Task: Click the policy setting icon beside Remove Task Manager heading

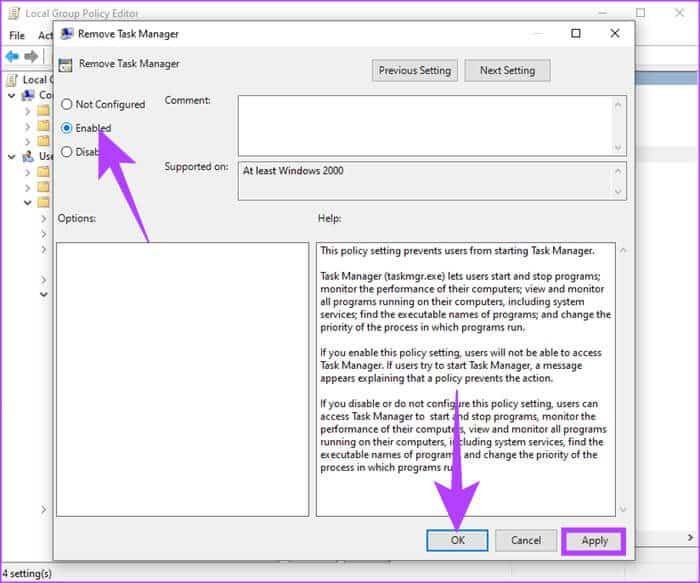Action: click(x=65, y=65)
